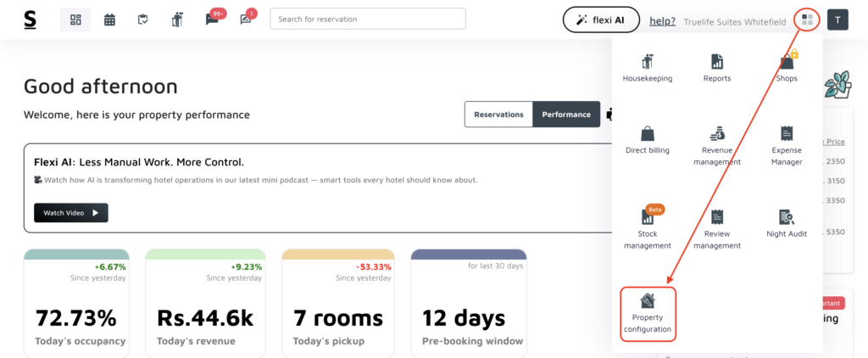This screenshot has width=868, height=358.
Task: Open the user profile T avatar
Action: pos(837,19)
